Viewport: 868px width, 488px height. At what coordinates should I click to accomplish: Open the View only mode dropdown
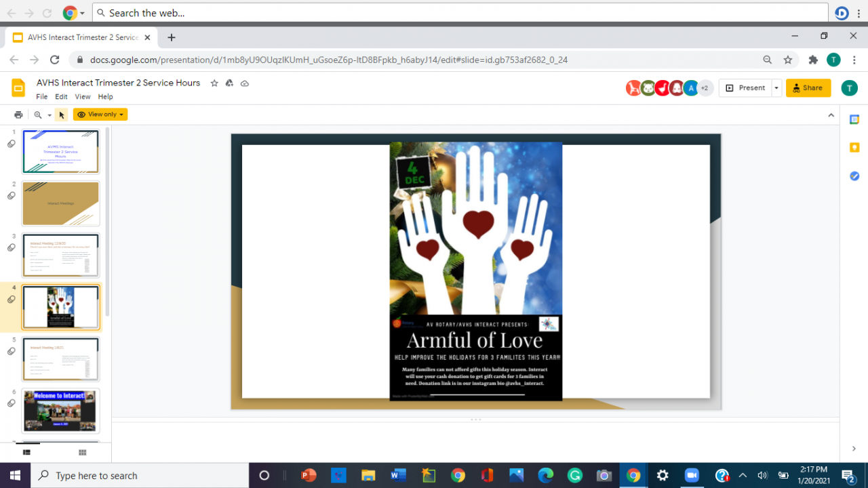(x=100, y=115)
